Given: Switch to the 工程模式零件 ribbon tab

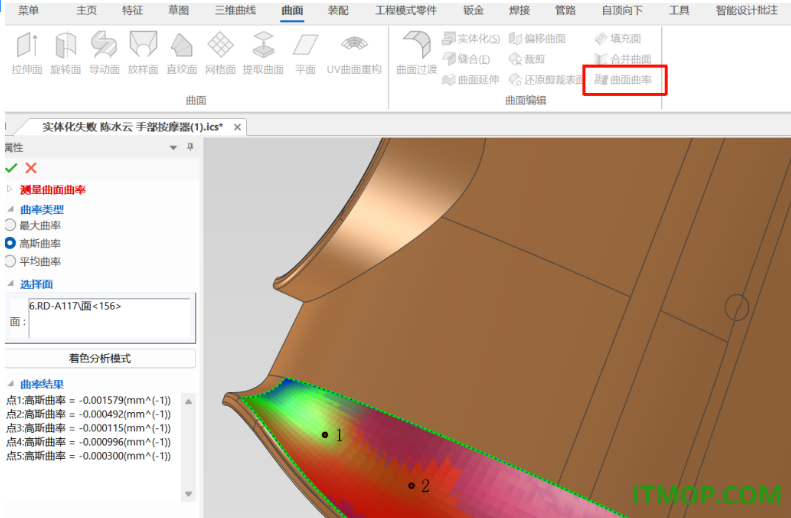Looking at the screenshot, I should tap(406, 10).
